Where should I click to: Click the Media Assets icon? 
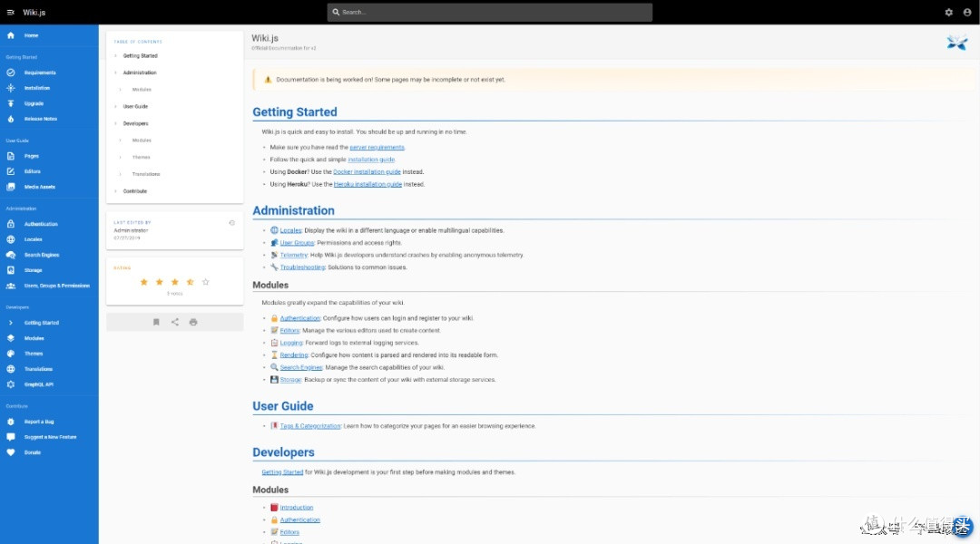coord(11,187)
